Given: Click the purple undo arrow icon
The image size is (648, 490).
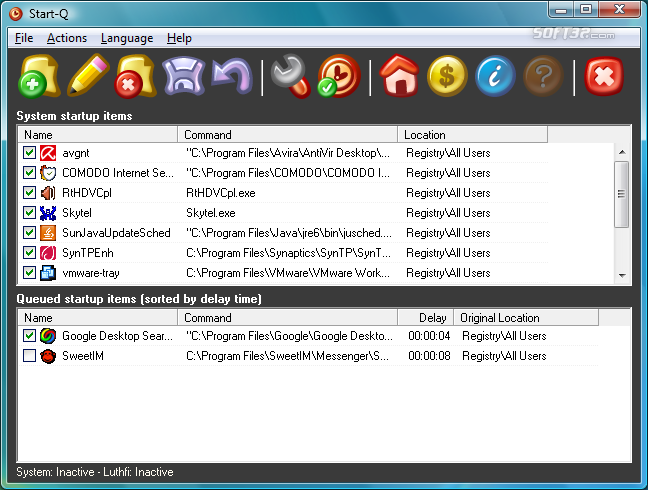Looking at the screenshot, I should 231,76.
